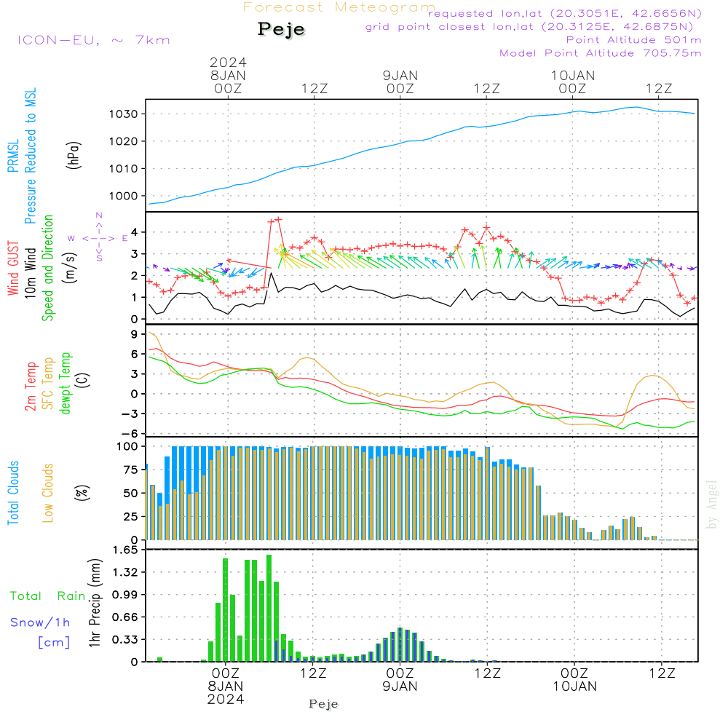
Task: Click the blue "Snow/1h" label
Action: 40,622
